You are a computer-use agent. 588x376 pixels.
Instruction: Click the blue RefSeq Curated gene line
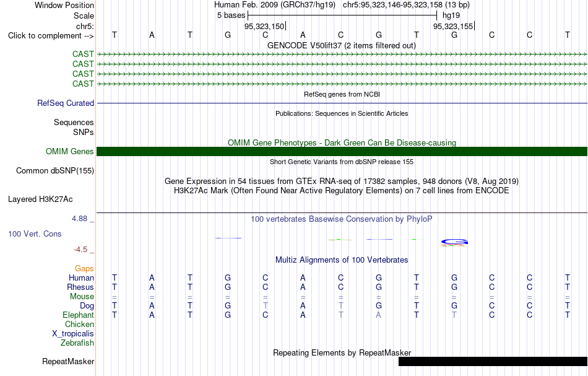point(342,103)
